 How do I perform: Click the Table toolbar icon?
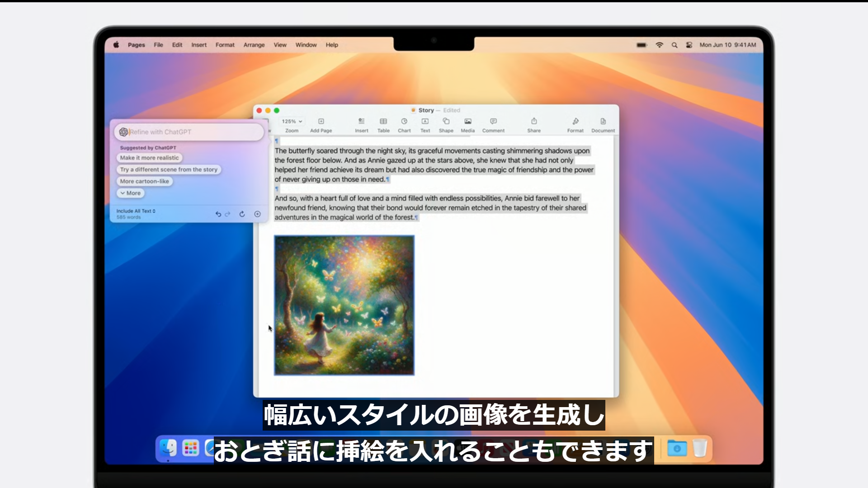click(383, 122)
